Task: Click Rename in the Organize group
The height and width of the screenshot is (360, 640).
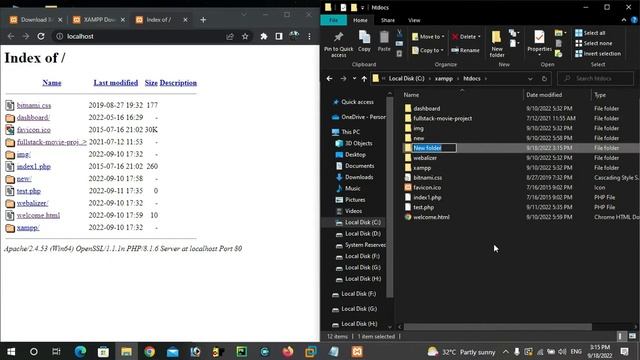Action: click(x=465, y=50)
